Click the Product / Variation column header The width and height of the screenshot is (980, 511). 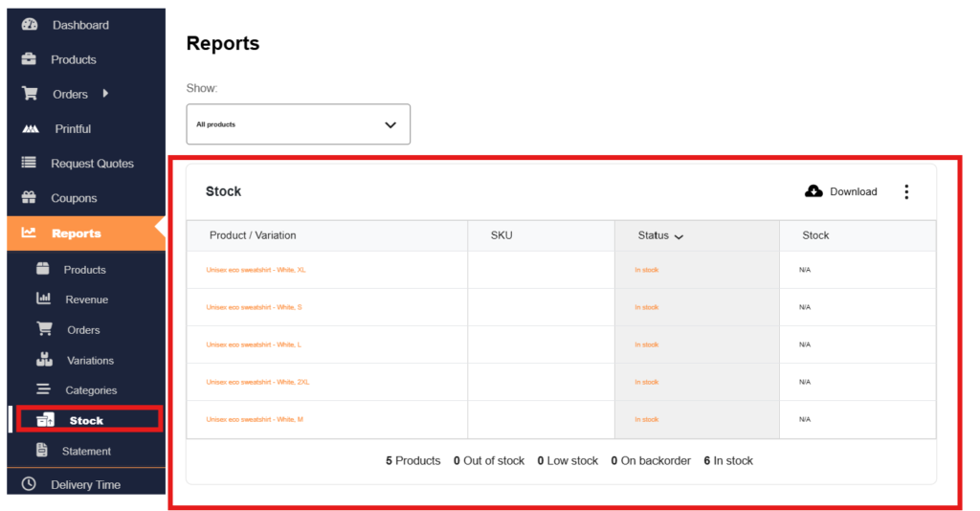(x=253, y=235)
